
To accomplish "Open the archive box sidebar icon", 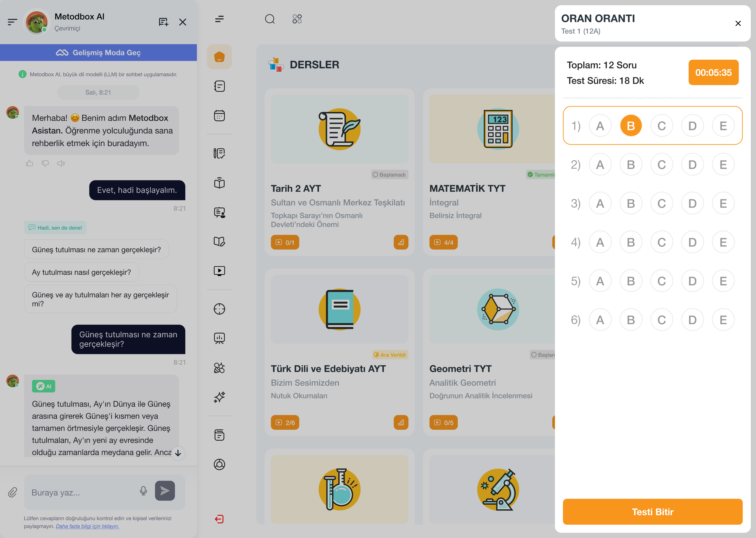I will tap(219, 435).
